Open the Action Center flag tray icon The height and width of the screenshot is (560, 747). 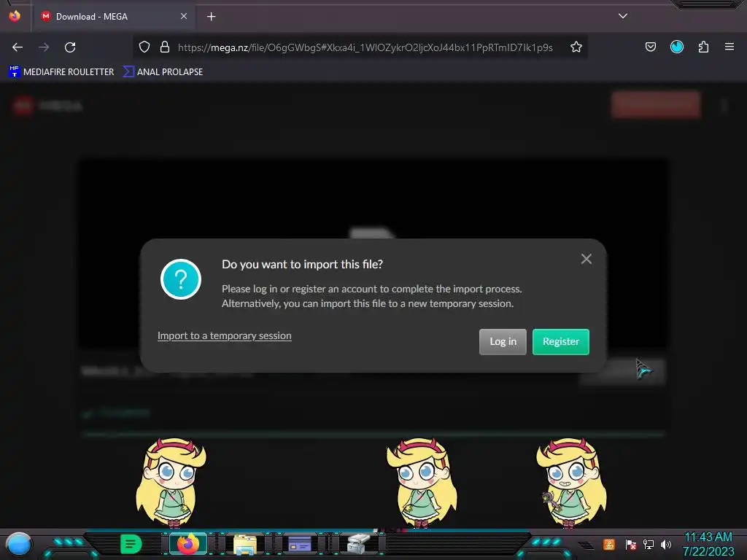coord(630,544)
